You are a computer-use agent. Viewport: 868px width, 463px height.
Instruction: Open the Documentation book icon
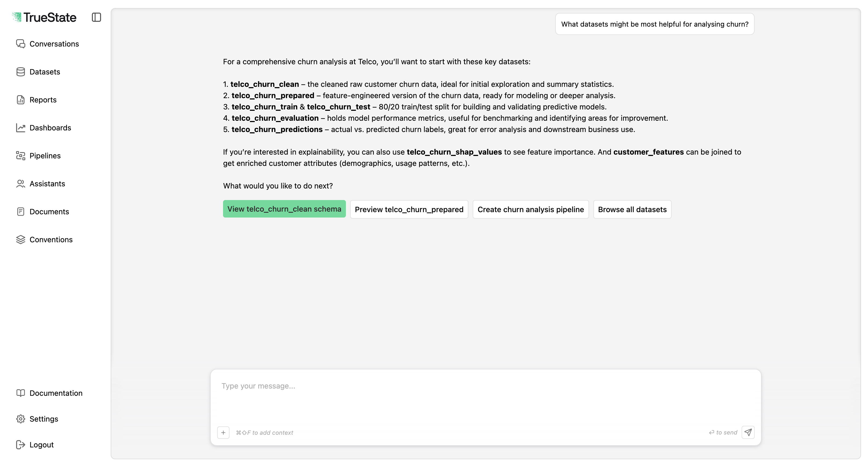pos(20,393)
